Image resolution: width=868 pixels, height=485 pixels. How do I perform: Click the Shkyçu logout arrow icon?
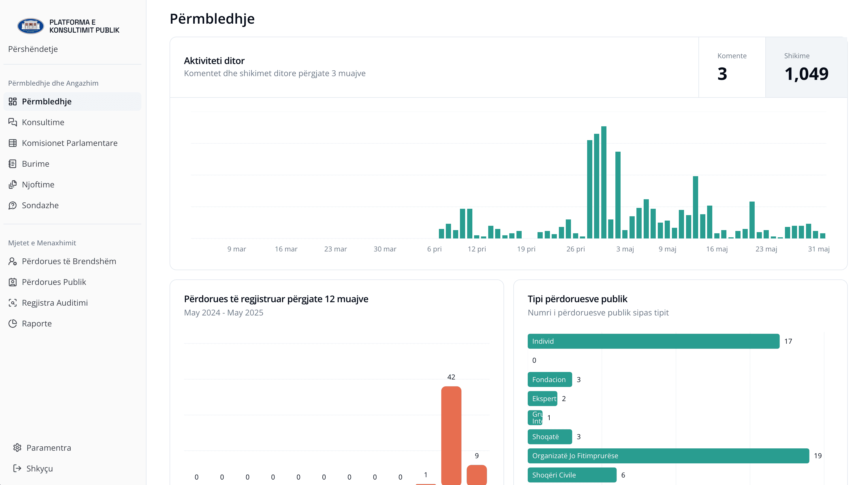coord(17,468)
